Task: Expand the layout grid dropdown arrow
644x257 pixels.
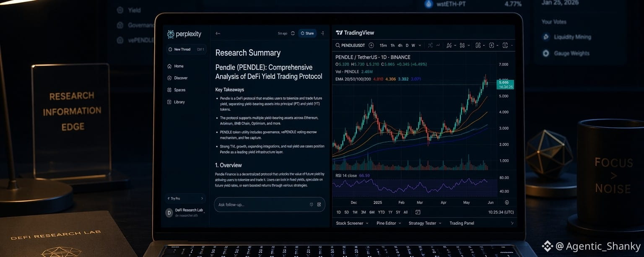Action: coord(484,45)
